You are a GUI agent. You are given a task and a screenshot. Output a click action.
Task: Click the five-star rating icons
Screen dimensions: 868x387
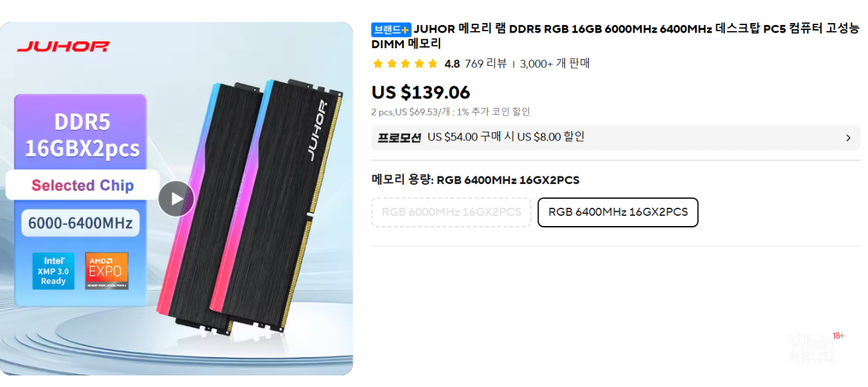[x=405, y=64]
